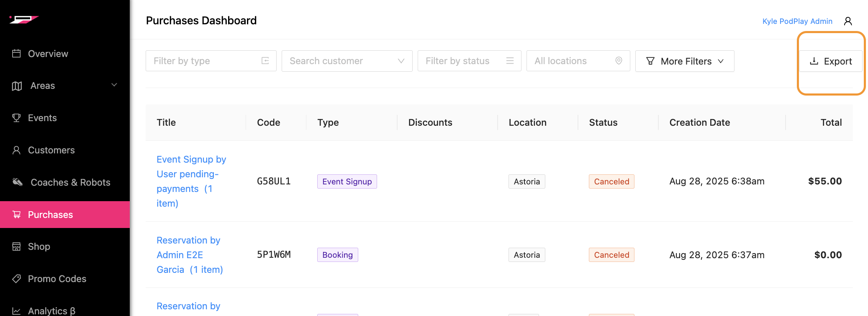
Task: Click the tag icon beside Promo Codes
Action: pyautogui.click(x=16, y=279)
